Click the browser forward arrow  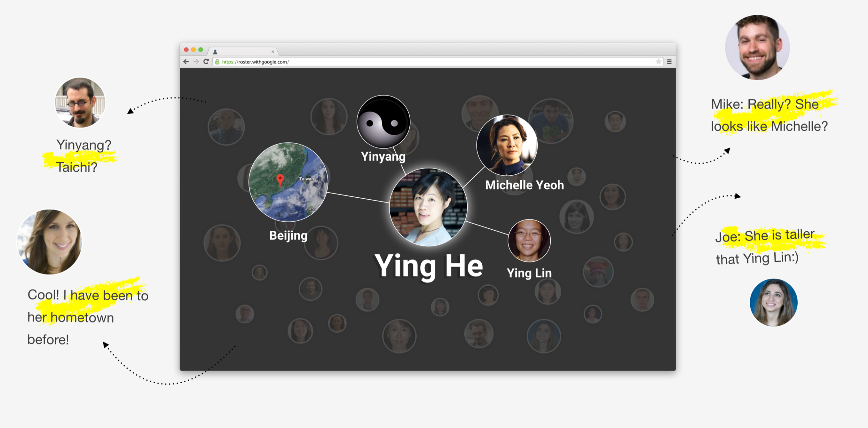[x=196, y=62]
